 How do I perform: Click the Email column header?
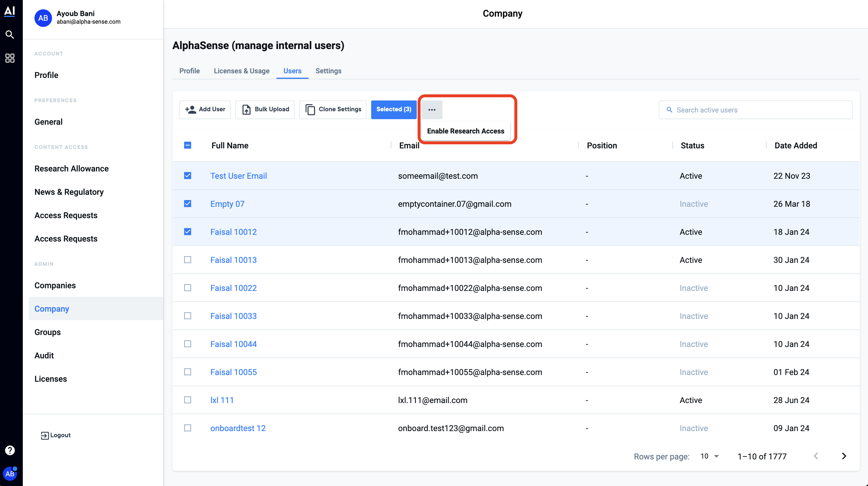409,145
